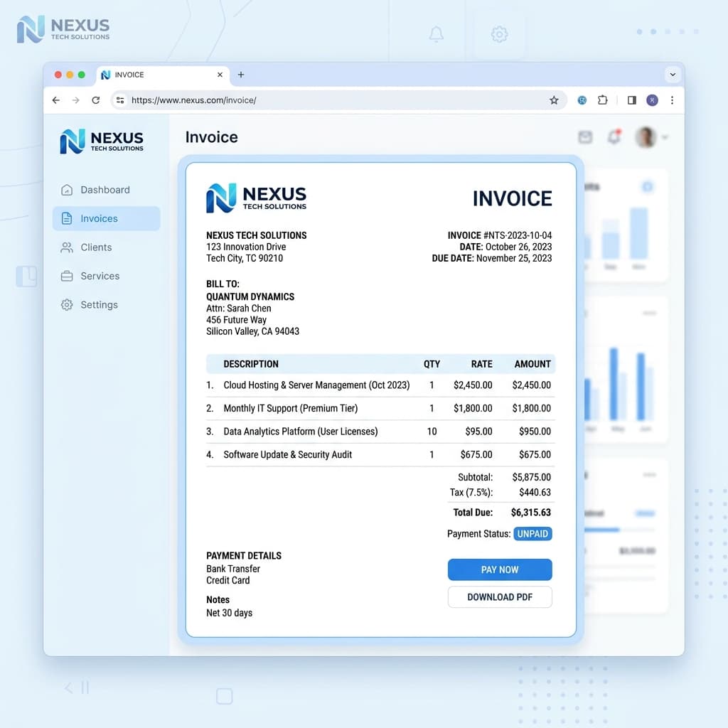The image size is (728, 728).
Task: Click the blue extension icon beside star
Action: pyautogui.click(x=582, y=100)
